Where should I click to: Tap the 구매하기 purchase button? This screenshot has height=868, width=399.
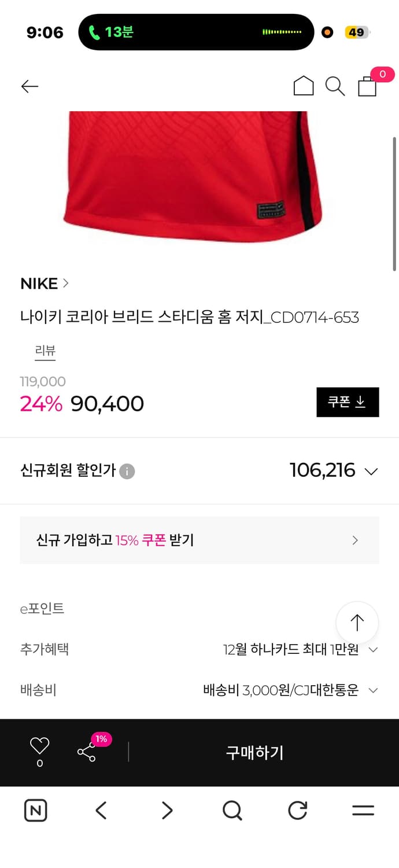click(254, 752)
